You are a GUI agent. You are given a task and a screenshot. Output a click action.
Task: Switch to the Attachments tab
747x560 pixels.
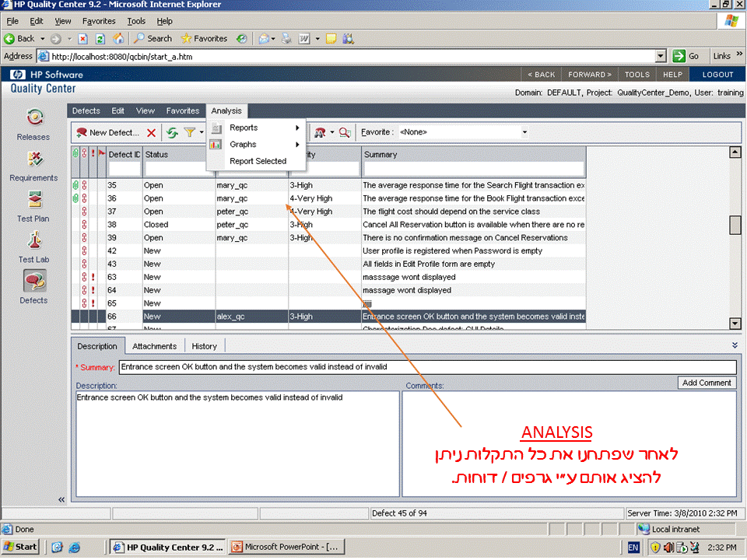pyautogui.click(x=154, y=347)
